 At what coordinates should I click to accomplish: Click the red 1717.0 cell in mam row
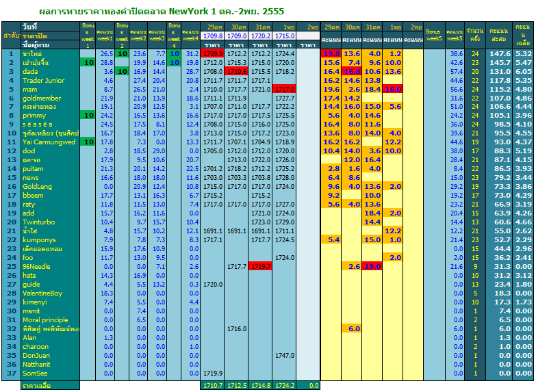tap(284, 89)
